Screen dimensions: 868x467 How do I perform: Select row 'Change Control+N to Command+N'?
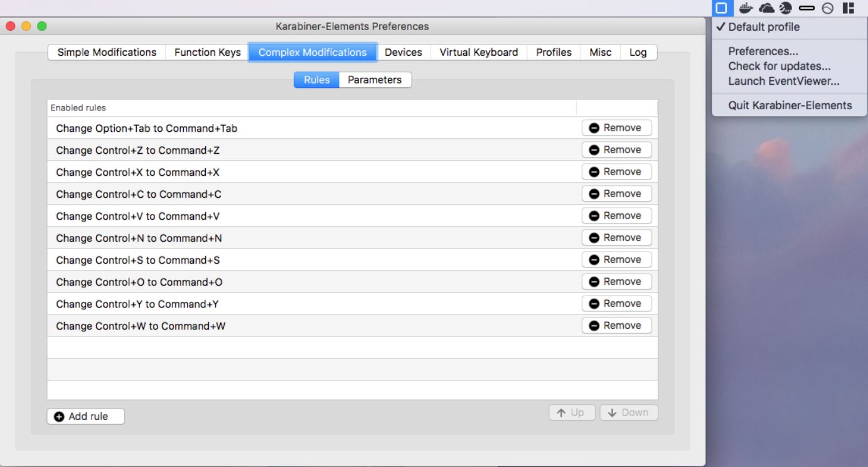click(352, 238)
